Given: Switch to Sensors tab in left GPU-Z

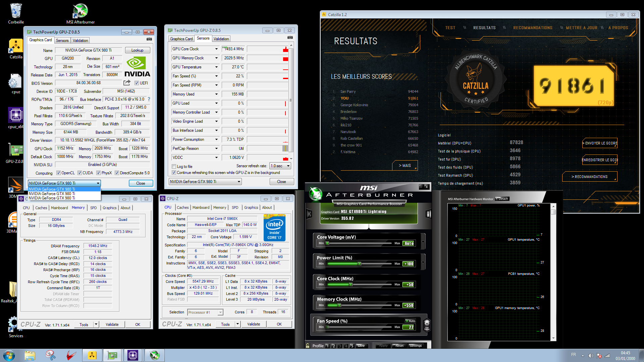Looking at the screenshot, I should [62, 41].
